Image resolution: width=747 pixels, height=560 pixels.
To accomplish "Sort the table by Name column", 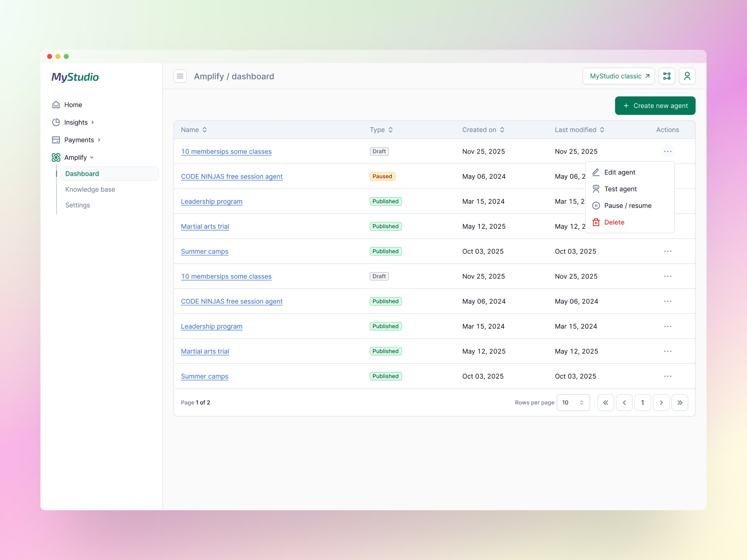I will [x=194, y=130].
